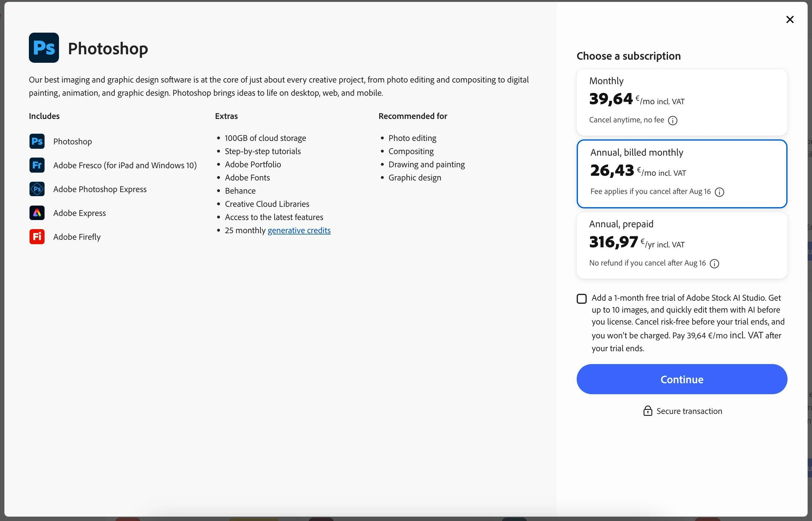Open info icon beside 'Fee applies if you cancel'
Image resolution: width=812 pixels, height=521 pixels.
coord(719,192)
